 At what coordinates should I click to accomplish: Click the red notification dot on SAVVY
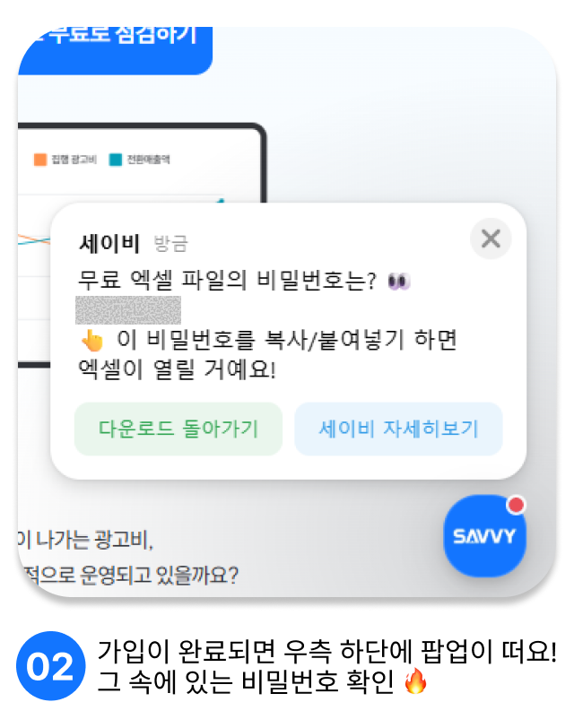click(516, 505)
